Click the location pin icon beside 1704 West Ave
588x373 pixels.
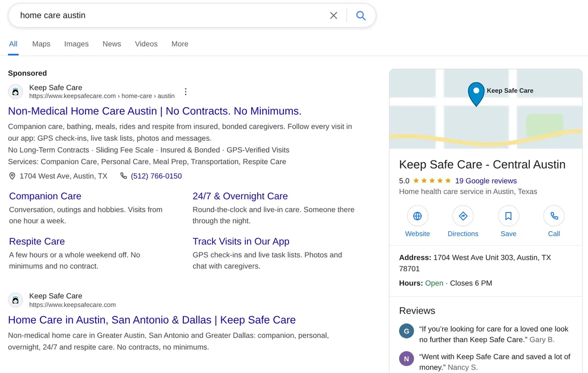click(x=12, y=176)
